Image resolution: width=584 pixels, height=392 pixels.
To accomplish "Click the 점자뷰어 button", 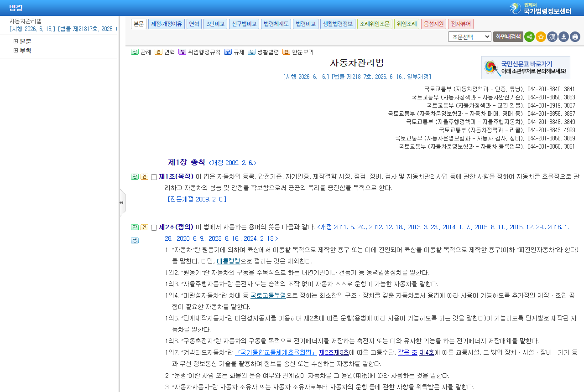I will 461,24.
